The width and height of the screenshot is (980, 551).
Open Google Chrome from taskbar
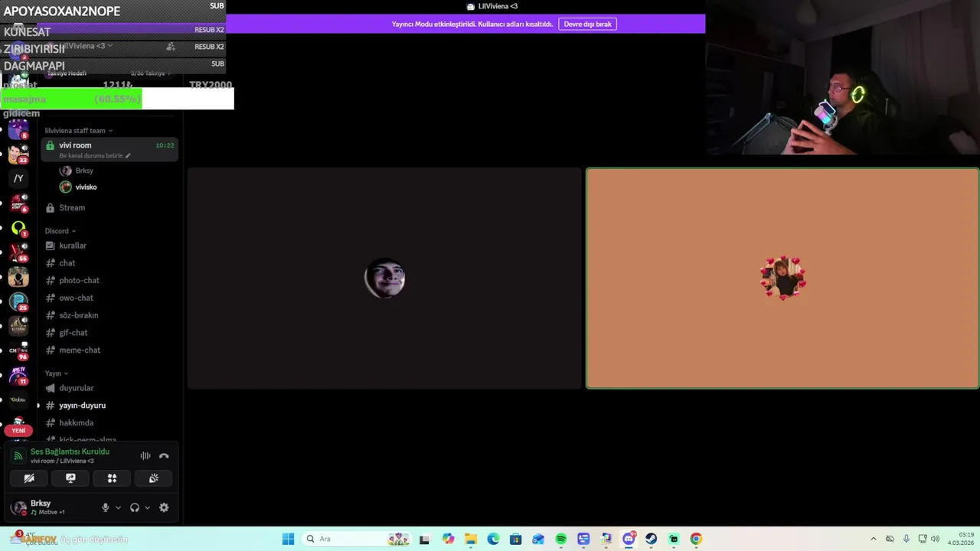pos(696,539)
